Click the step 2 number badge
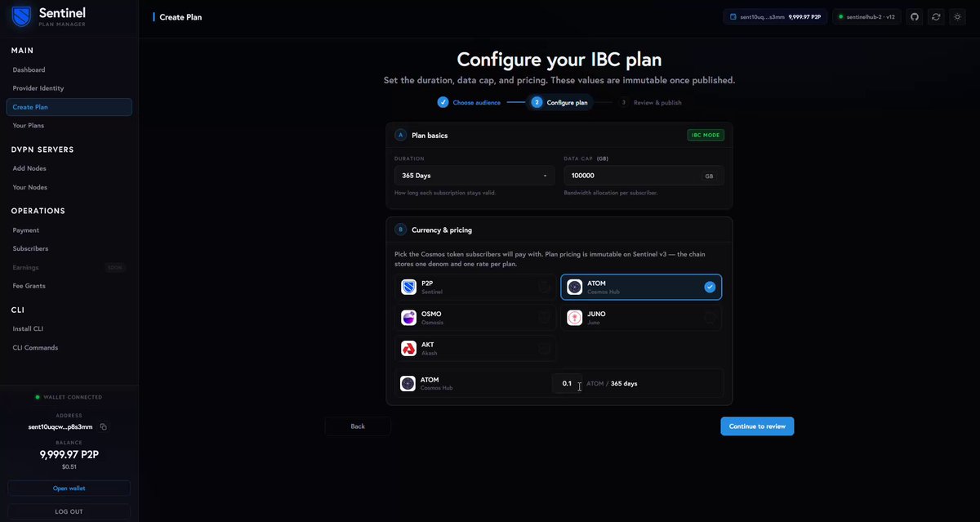 click(x=537, y=102)
